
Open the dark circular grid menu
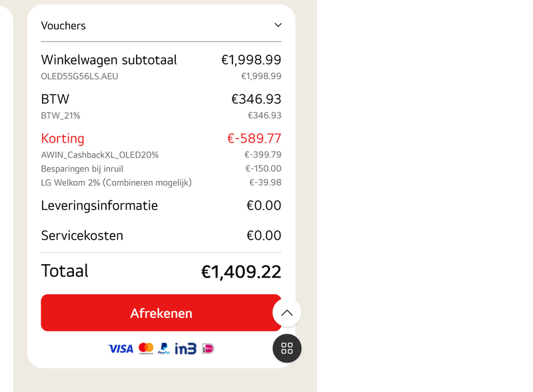click(287, 348)
